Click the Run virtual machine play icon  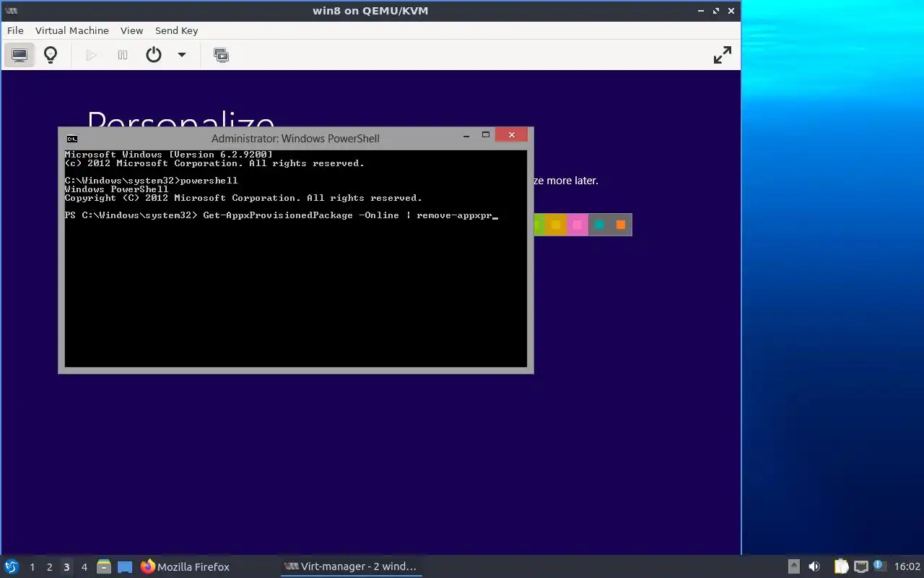pos(91,55)
